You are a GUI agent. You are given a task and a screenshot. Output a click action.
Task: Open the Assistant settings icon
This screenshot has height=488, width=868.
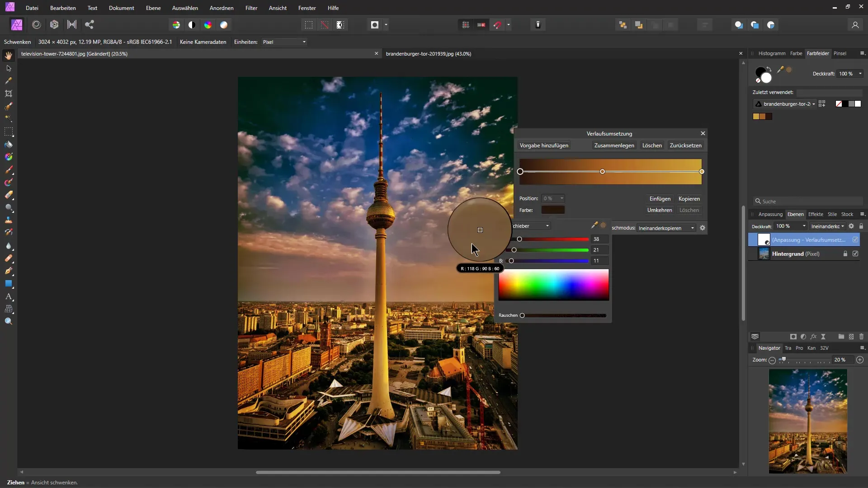point(538,25)
